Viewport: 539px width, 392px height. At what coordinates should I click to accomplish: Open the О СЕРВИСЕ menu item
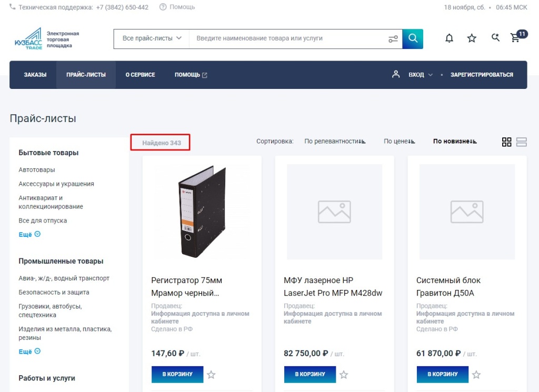coord(140,75)
